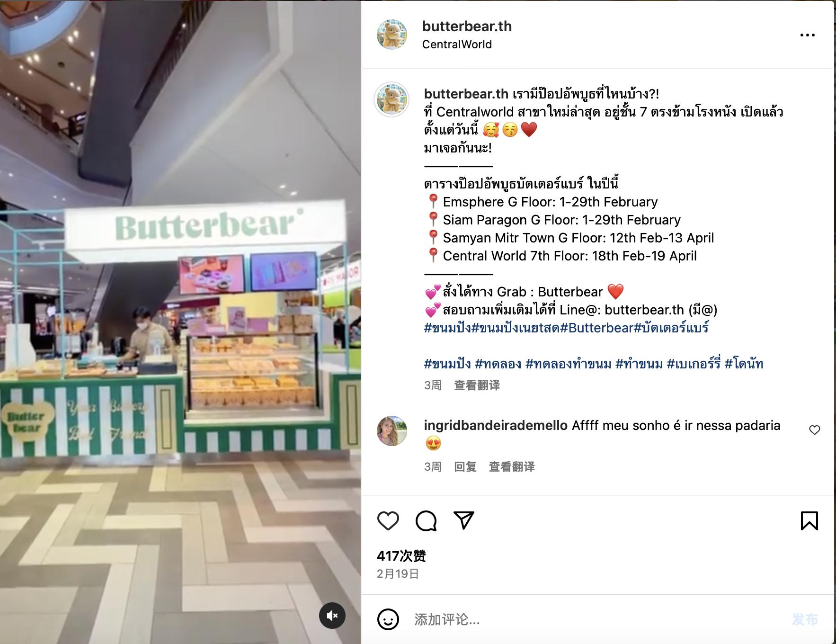Click the Butterbear video to pause playback
Viewport: 836px width, 644px height.
pos(180,322)
